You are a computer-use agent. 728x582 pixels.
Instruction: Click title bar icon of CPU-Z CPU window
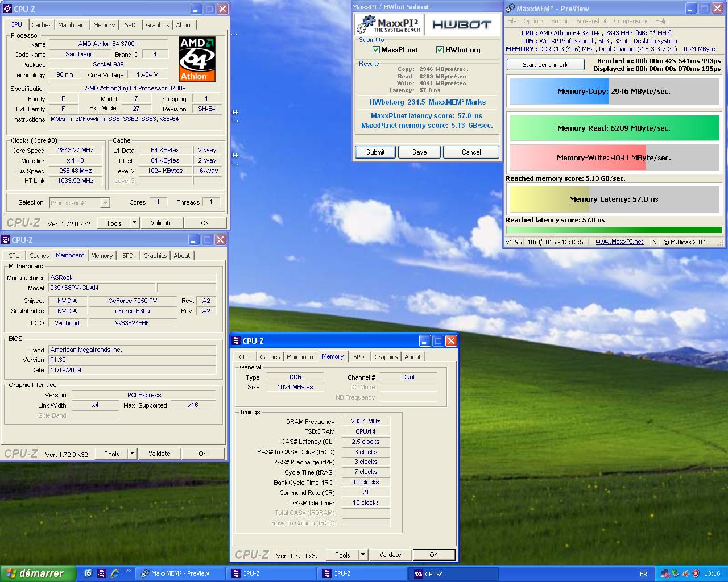(x=7, y=9)
